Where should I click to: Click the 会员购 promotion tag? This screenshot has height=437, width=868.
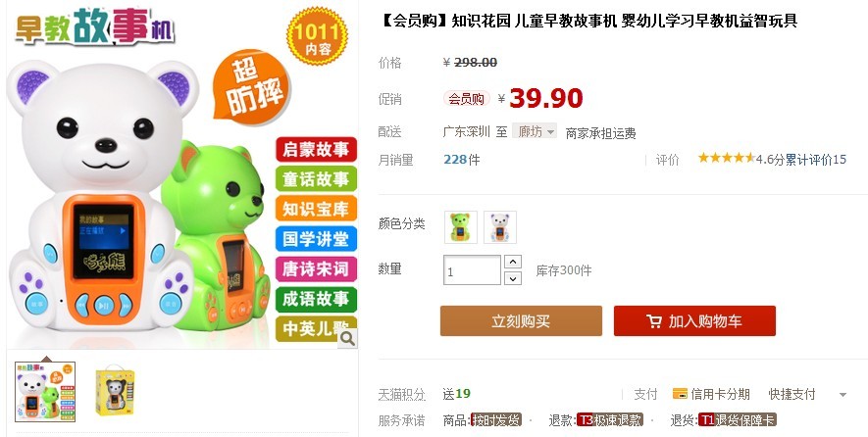(x=466, y=99)
